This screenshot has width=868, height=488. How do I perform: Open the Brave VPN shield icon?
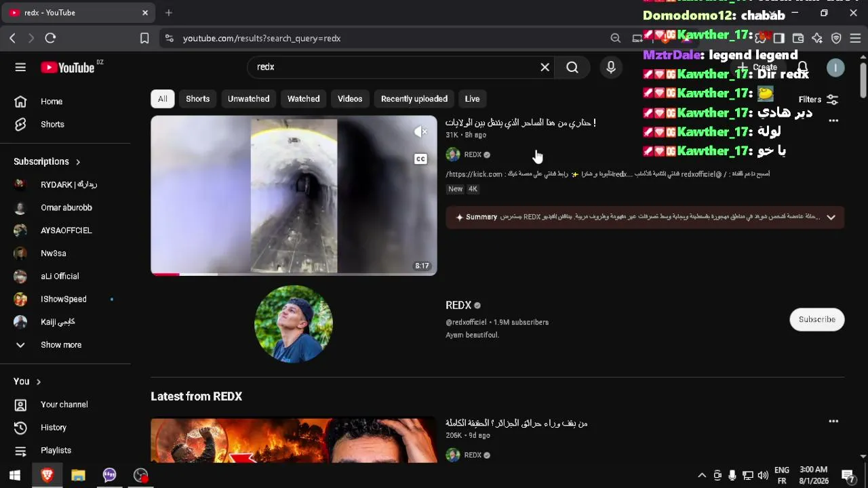click(x=836, y=39)
